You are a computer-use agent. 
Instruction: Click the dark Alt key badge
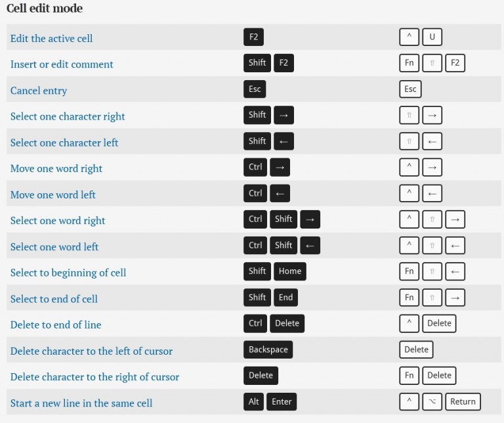point(253,401)
